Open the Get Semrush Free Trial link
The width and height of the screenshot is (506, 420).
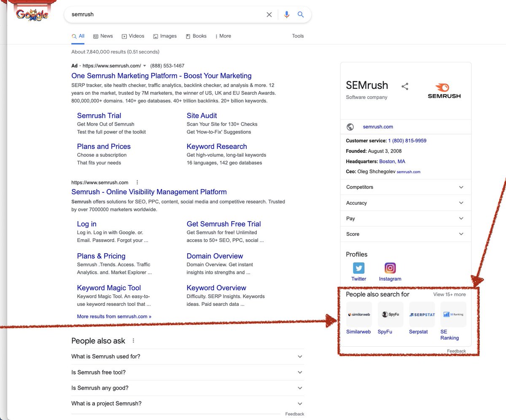pos(224,224)
